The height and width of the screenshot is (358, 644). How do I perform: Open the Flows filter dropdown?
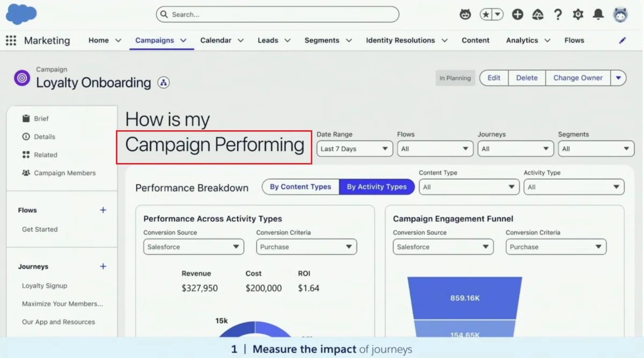pyautogui.click(x=435, y=149)
